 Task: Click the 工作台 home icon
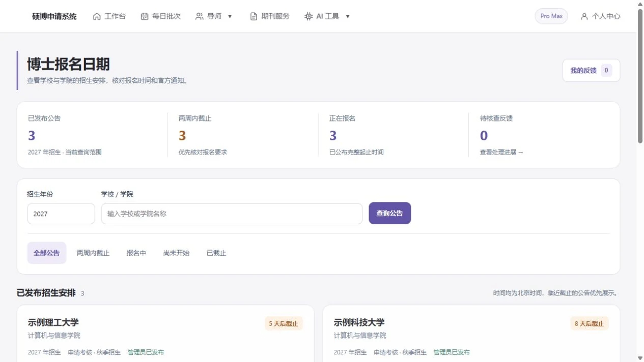coord(97,16)
